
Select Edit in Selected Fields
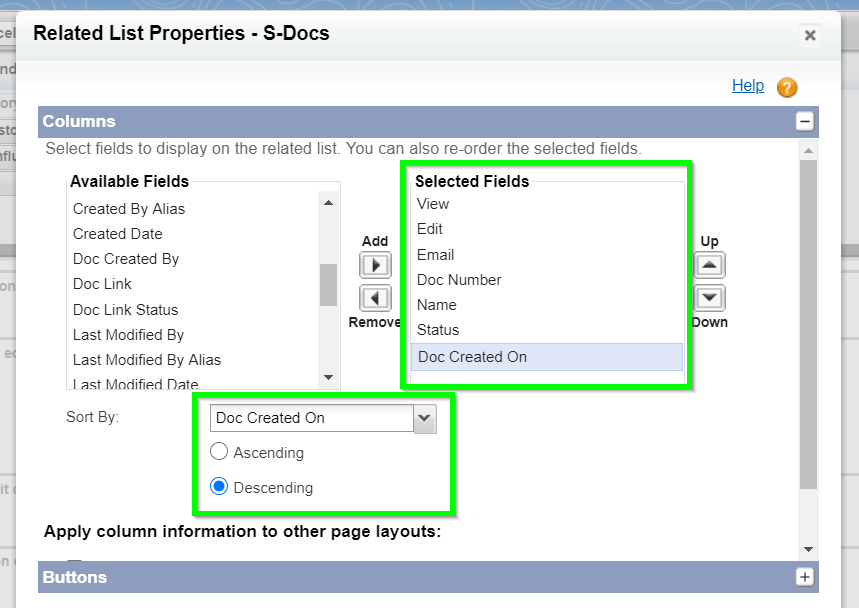coord(547,229)
